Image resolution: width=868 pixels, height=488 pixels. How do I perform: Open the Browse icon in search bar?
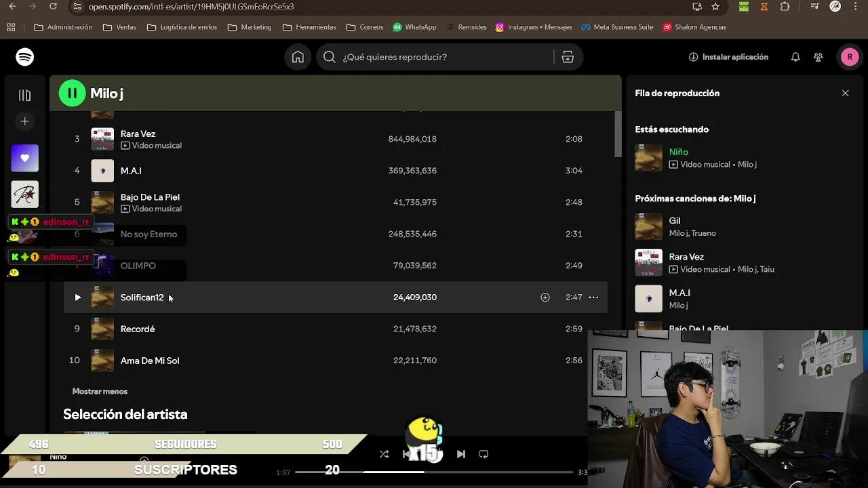pos(568,57)
